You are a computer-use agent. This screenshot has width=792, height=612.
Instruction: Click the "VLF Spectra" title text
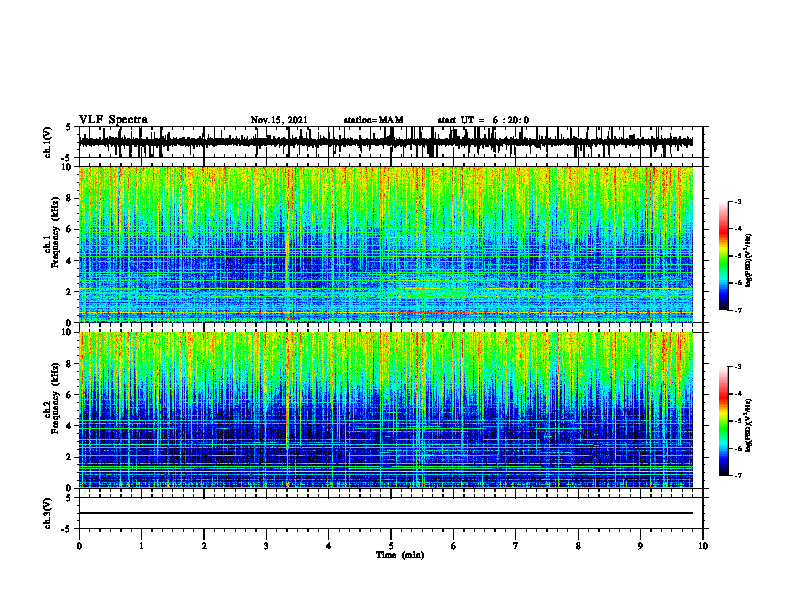pyautogui.click(x=113, y=120)
